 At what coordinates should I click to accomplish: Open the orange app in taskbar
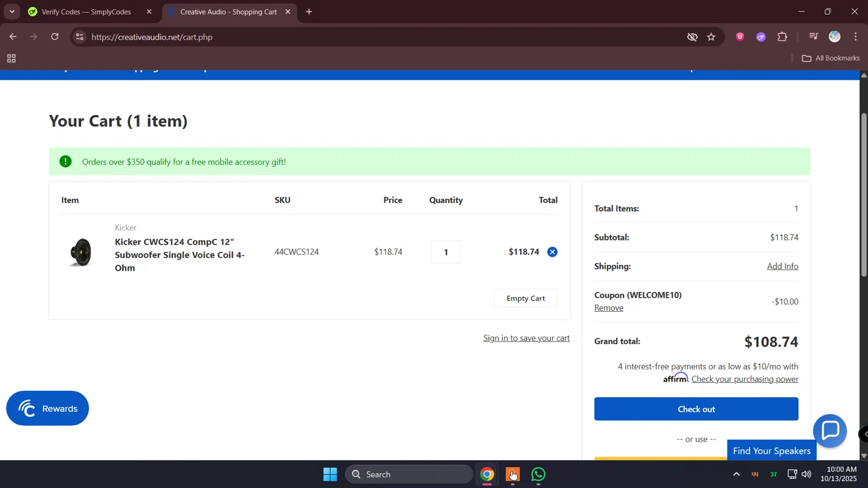point(513,475)
